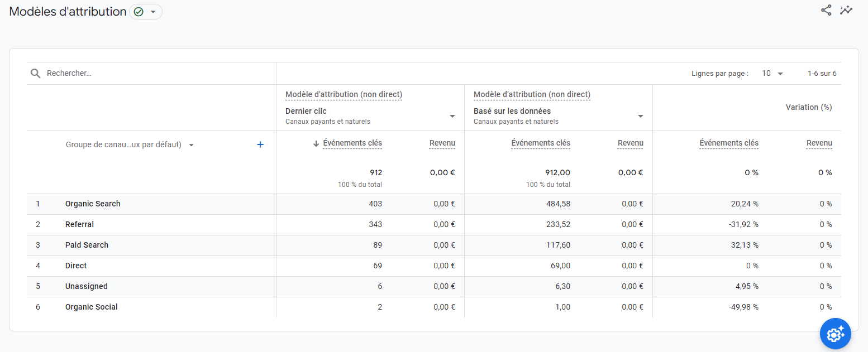Select the Paid Search row
The image size is (868, 352).
[x=433, y=245]
